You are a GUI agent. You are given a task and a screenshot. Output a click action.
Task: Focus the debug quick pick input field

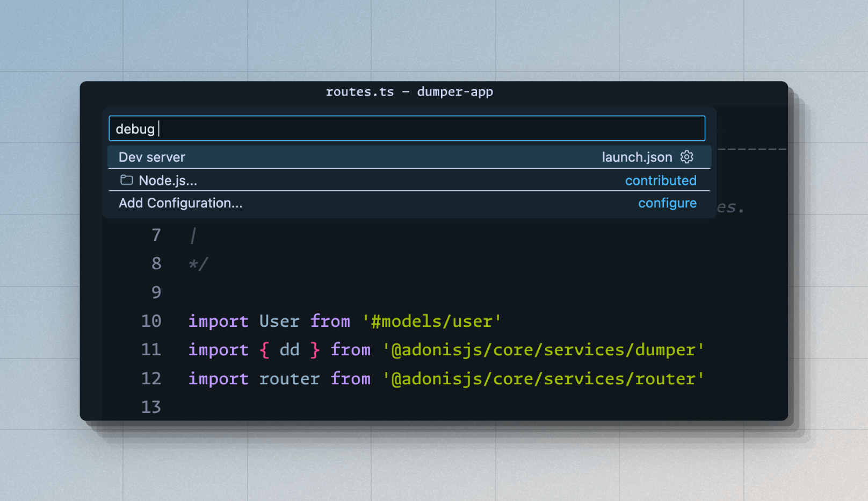(x=407, y=129)
